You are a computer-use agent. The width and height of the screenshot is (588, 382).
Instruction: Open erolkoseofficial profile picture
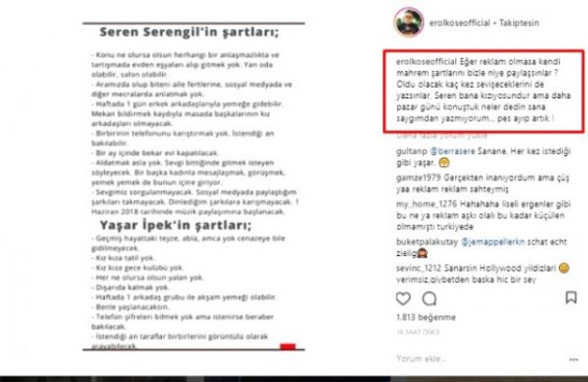[x=409, y=22]
